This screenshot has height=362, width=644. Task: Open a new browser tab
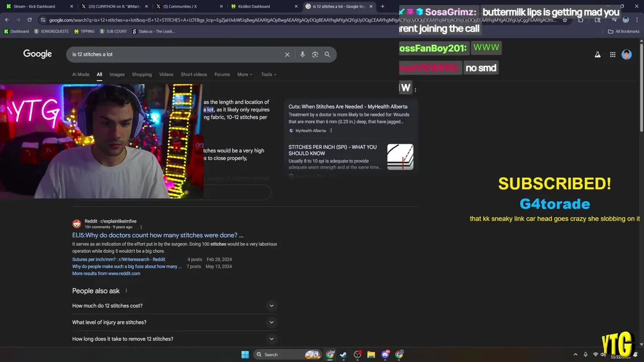point(382,7)
